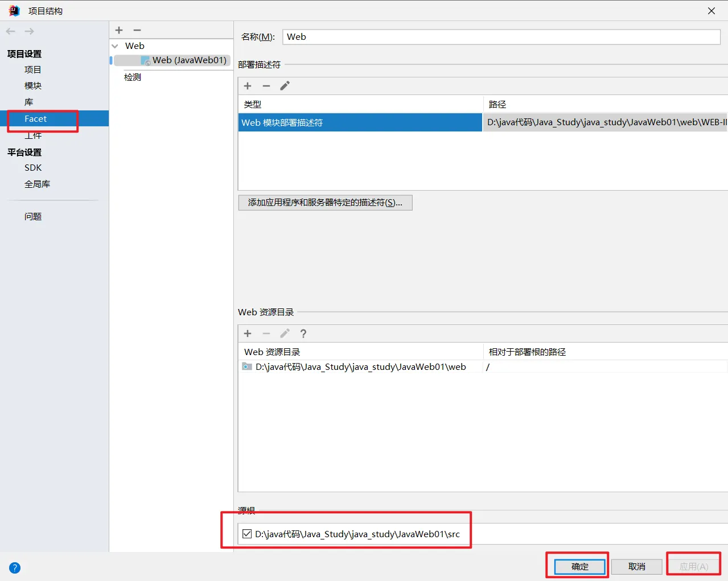Viewport: 728px width, 581px height.
Task: Open Web resource directory help question mark
Action: (303, 333)
